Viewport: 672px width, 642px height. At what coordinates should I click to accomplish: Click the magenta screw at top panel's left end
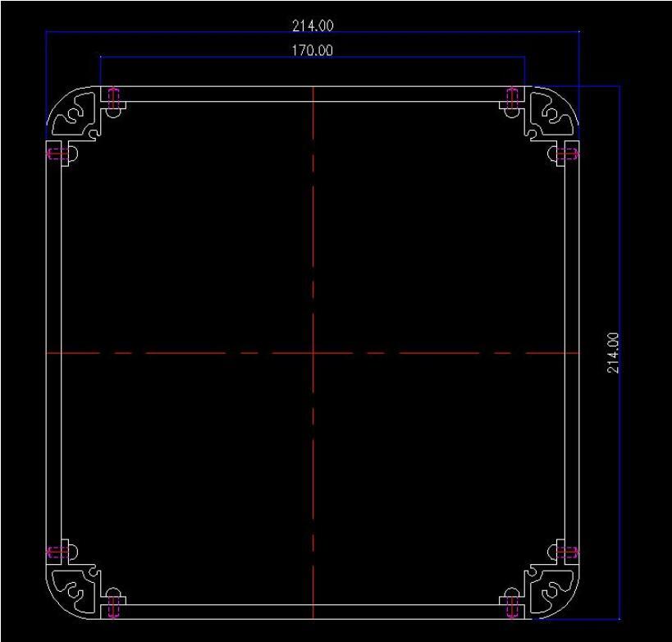click(113, 98)
